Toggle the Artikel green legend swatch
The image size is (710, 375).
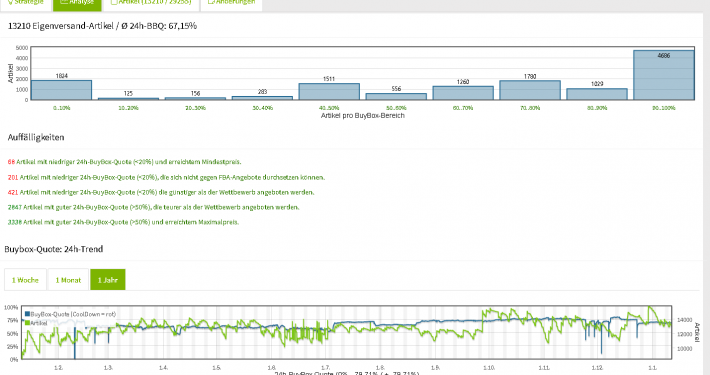(x=27, y=323)
